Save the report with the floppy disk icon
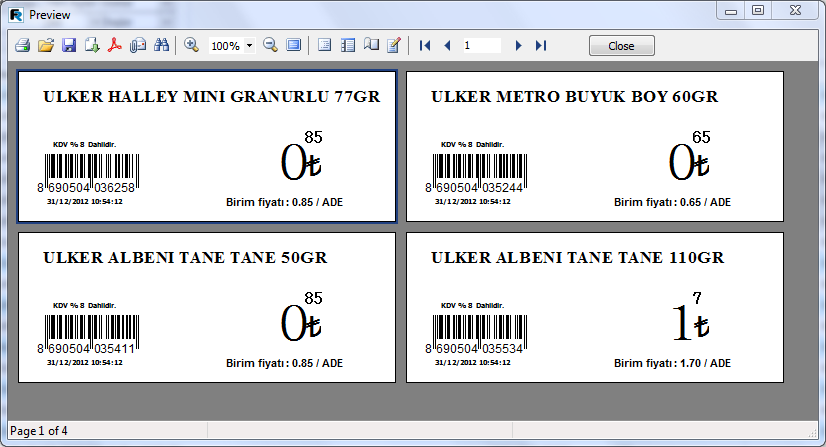 (x=69, y=45)
